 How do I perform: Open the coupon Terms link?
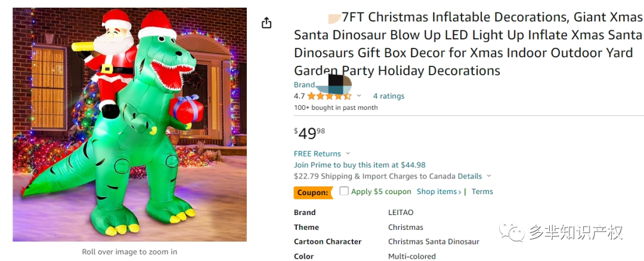482,192
